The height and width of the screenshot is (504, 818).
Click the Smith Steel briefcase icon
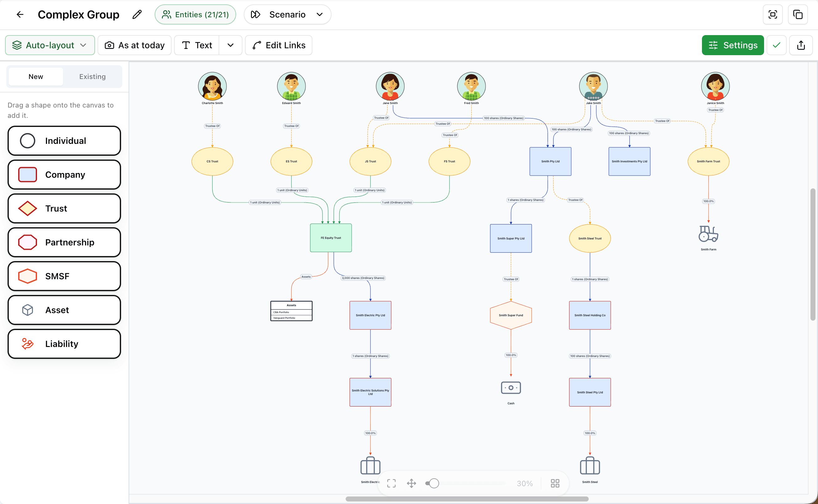[x=590, y=466]
